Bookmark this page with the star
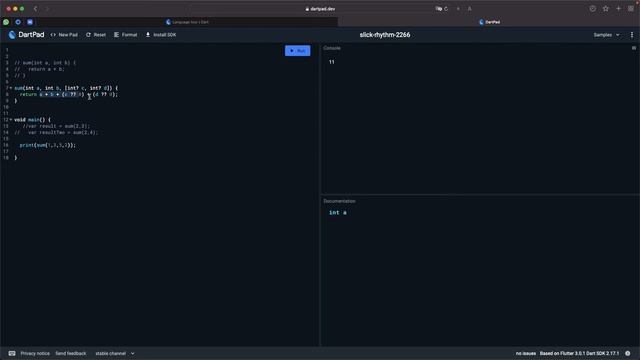640x360 pixels. point(606,9)
